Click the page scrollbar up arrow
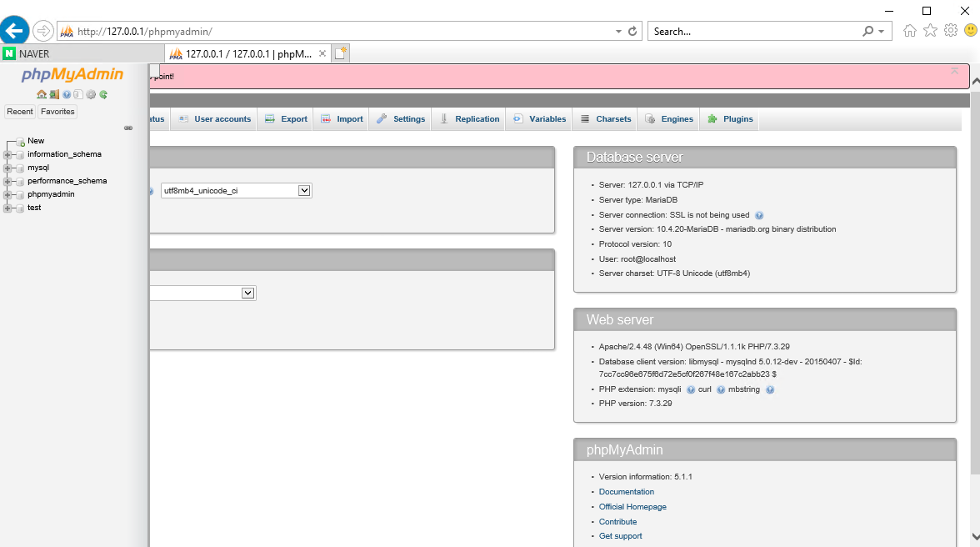The height and width of the screenshot is (547, 980). pyautogui.click(x=975, y=81)
